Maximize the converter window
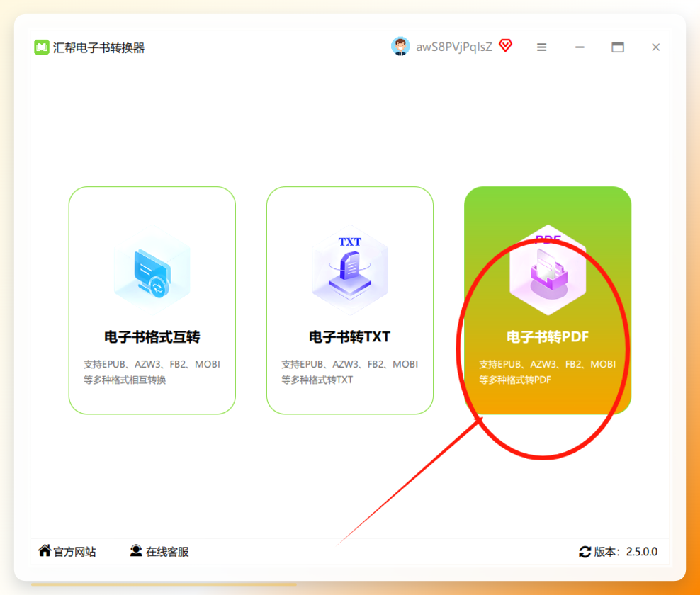This screenshot has width=700, height=595. [x=618, y=47]
